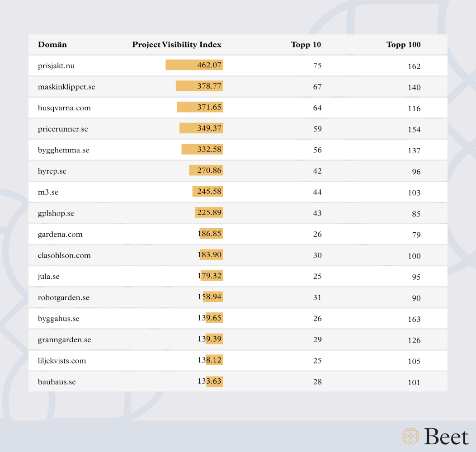Open the maskinklippet.se domain entry
The height and width of the screenshot is (452, 476).
click(66, 87)
